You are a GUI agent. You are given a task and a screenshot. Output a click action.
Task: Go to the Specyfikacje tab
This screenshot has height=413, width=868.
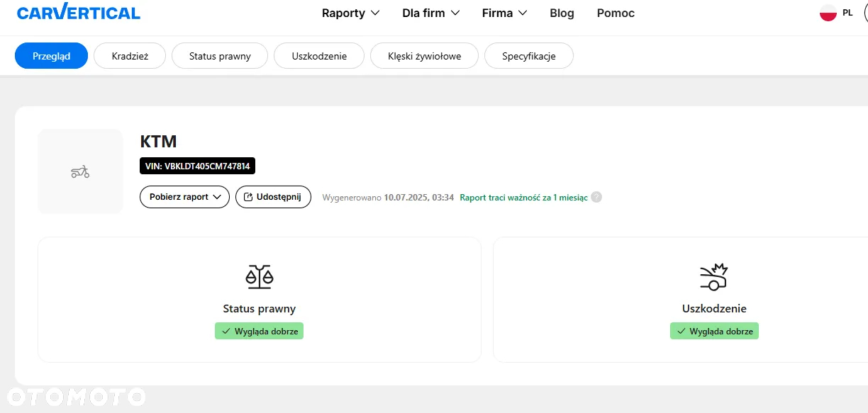click(529, 56)
